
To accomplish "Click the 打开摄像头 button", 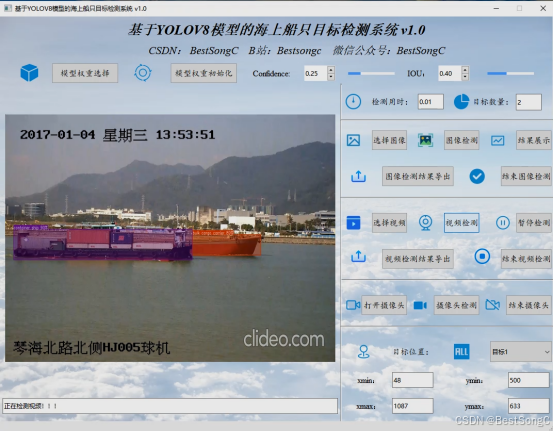I will point(384,305).
